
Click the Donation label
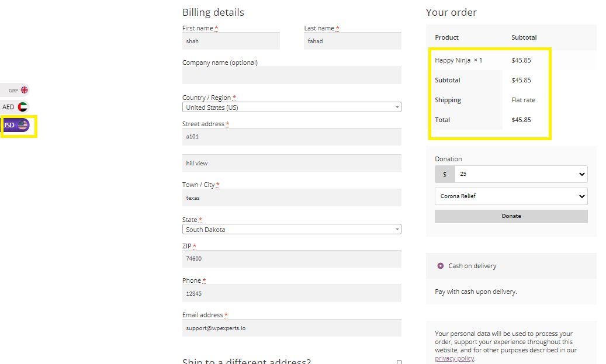coord(448,159)
